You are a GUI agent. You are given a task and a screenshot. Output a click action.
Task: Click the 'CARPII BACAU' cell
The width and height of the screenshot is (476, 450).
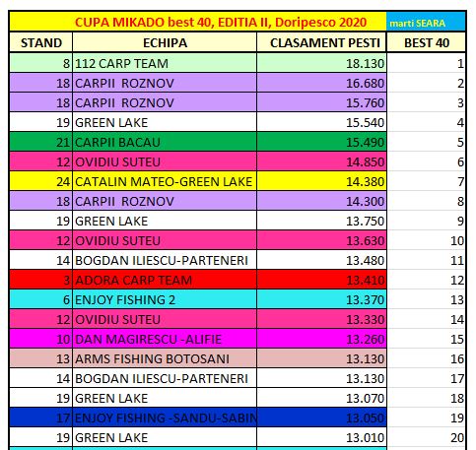pyautogui.click(x=165, y=142)
